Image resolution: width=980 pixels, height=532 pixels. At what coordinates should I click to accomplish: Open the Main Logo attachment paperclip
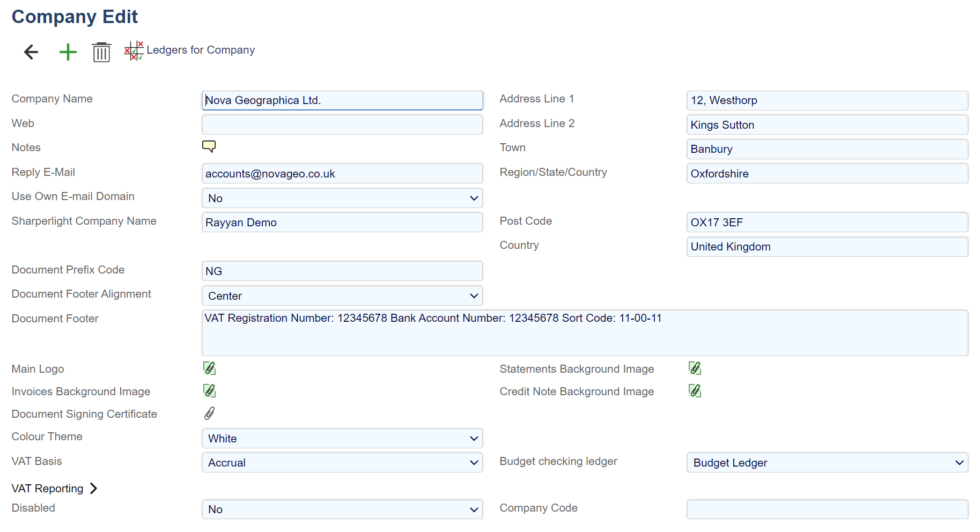click(x=210, y=368)
